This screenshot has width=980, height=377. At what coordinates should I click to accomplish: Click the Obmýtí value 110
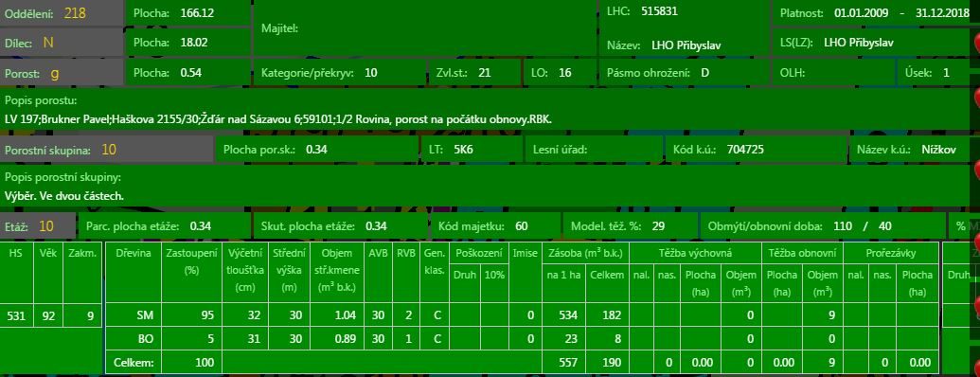pos(843,225)
